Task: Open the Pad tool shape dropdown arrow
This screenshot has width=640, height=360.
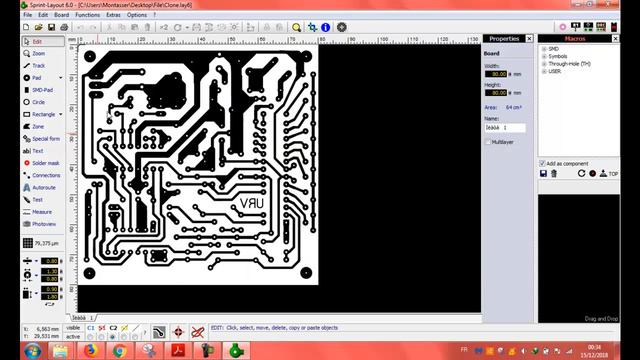Action: tap(61, 78)
